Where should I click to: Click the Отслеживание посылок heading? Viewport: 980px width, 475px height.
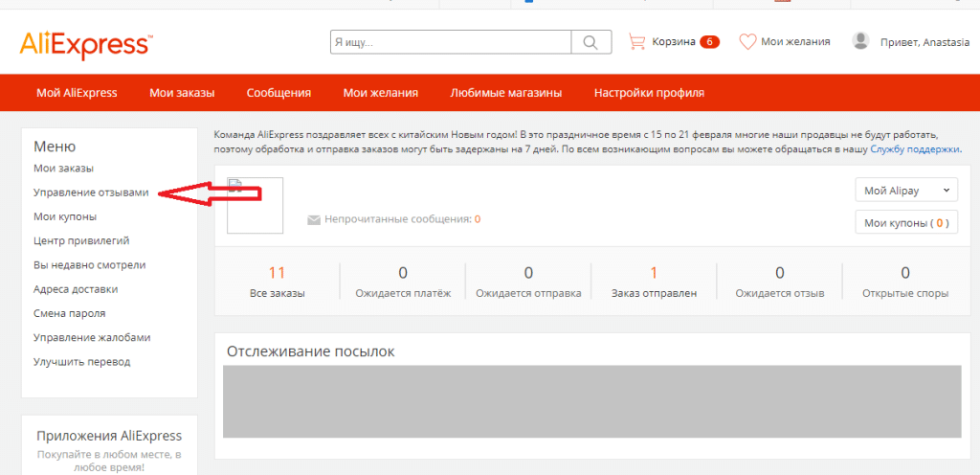pyautogui.click(x=311, y=351)
